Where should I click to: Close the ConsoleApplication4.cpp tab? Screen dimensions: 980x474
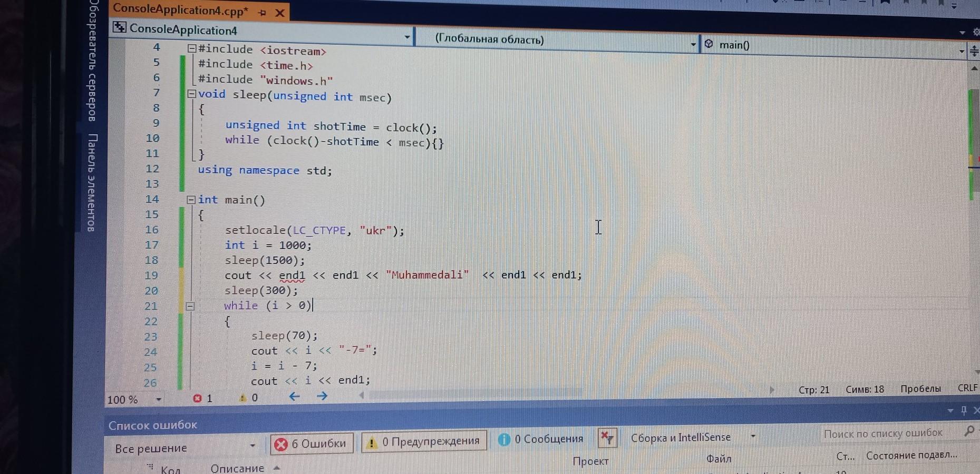(280, 13)
